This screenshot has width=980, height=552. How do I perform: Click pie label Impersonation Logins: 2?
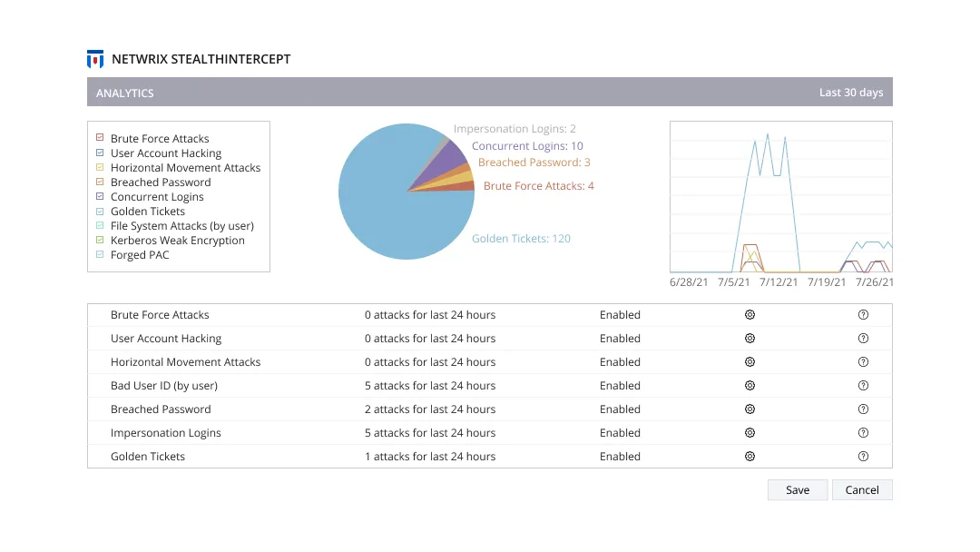point(514,129)
